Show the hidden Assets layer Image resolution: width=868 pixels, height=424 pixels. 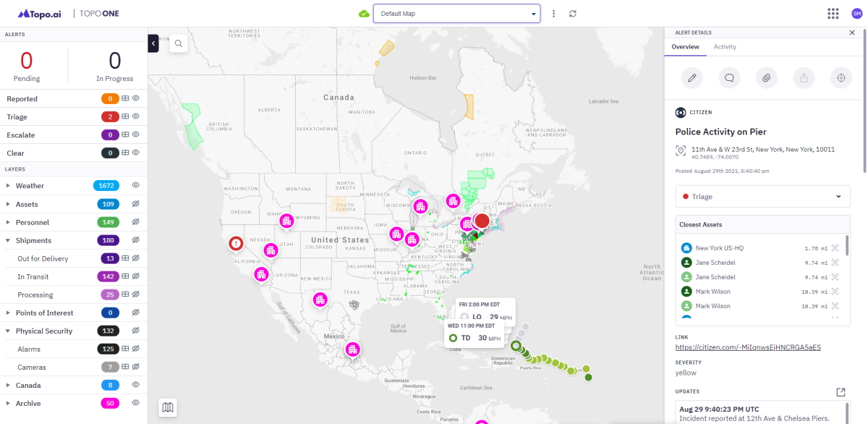tap(135, 204)
